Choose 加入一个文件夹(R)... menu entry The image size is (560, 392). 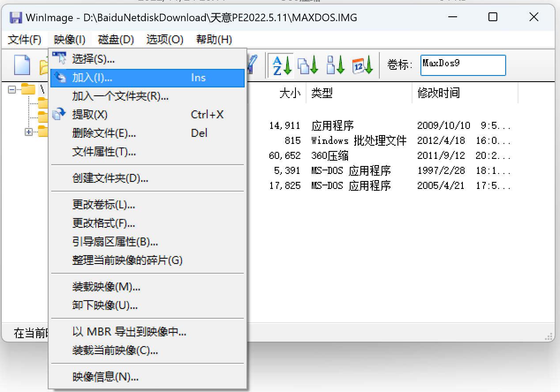148,96
